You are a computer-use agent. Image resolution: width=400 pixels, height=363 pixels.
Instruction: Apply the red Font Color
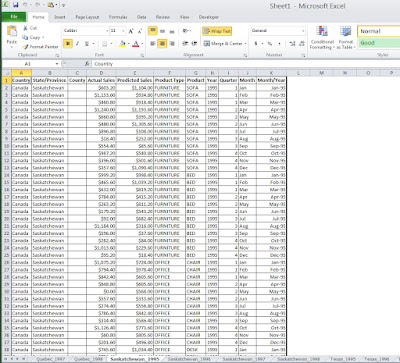136,44
